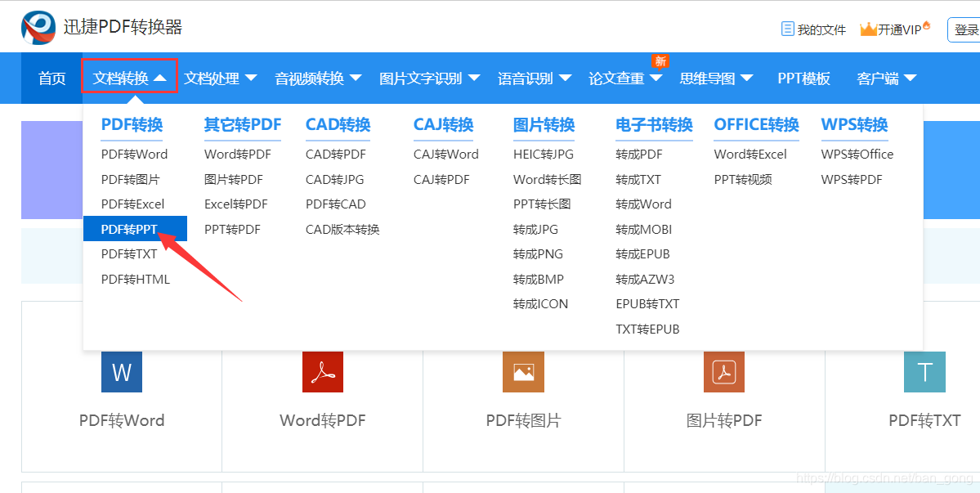Expand the 思维导图 dropdown
Screen dimensions: 980x493
pyautogui.click(x=716, y=78)
